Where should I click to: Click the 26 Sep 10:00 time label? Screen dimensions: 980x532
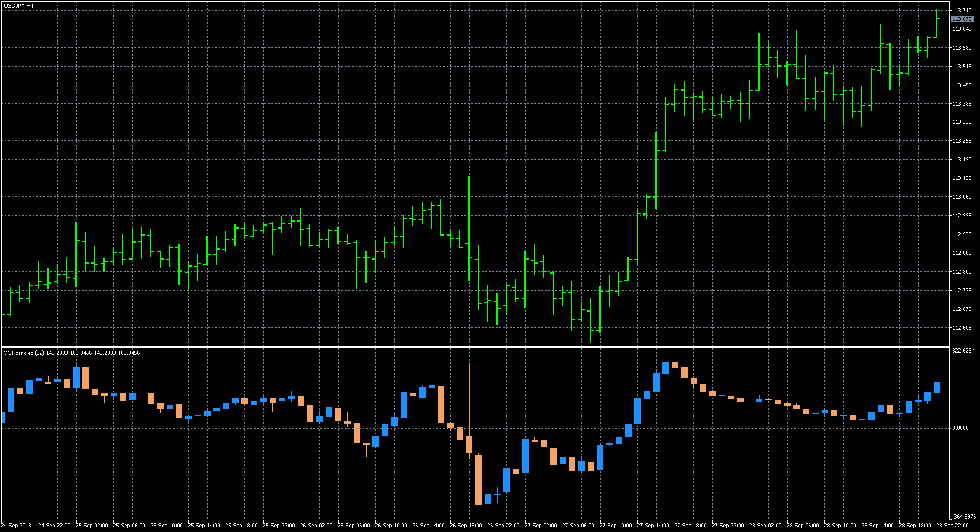click(x=391, y=526)
